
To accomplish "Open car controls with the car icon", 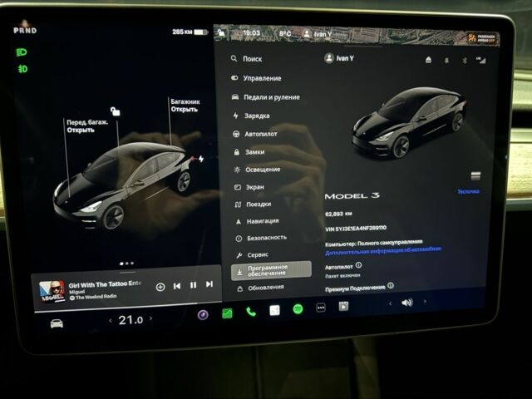I will (57, 323).
